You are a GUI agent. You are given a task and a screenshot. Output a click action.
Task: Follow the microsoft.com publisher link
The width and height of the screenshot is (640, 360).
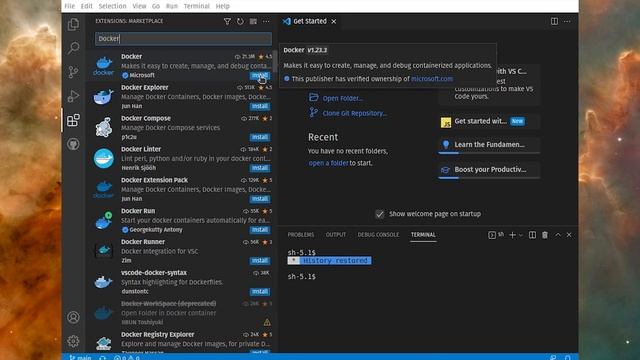pyautogui.click(x=432, y=79)
